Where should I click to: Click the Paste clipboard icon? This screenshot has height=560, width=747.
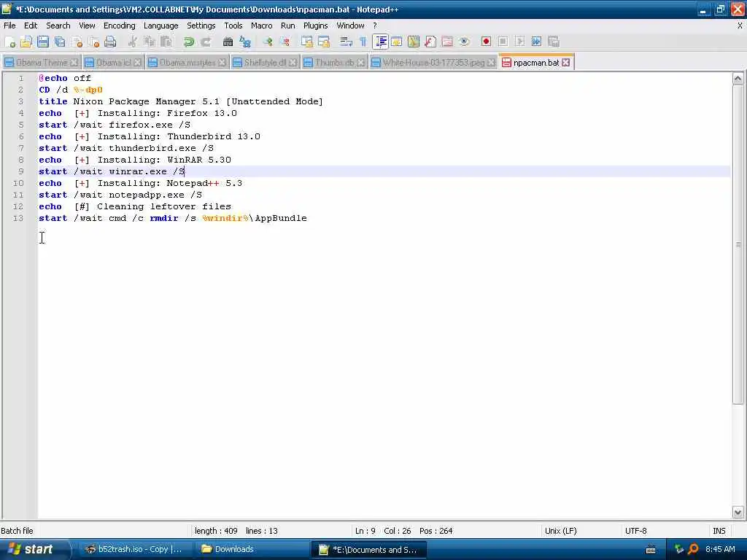click(x=166, y=42)
